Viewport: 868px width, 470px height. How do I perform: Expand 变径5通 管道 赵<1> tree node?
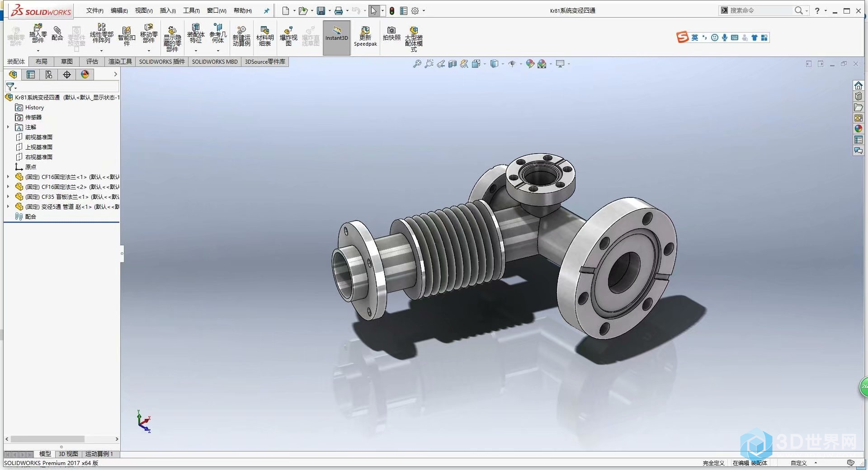8,207
